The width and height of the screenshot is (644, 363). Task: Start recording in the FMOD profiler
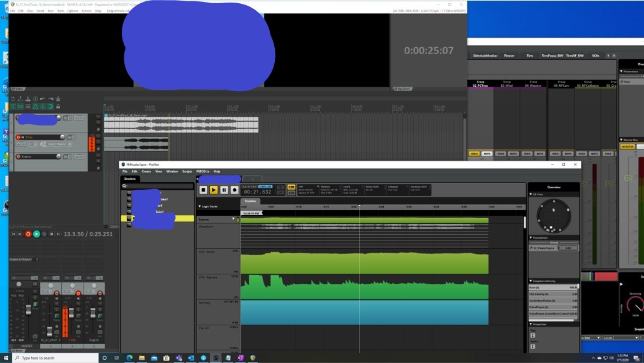pos(235,189)
